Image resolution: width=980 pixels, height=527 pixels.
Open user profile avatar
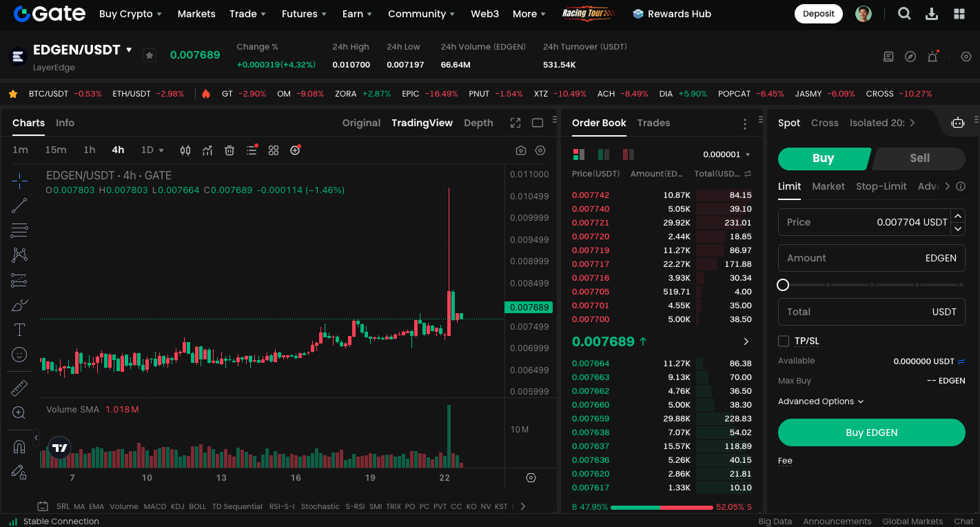pyautogui.click(x=864, y=14)
